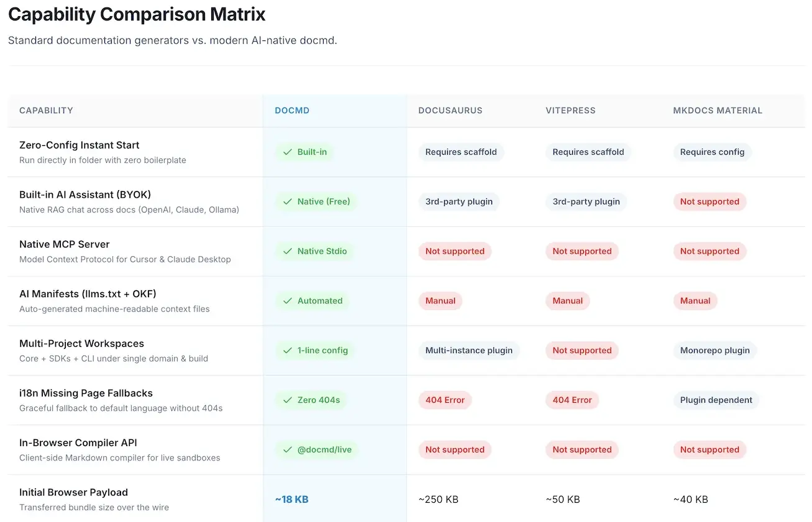Click Zero-Config Instant Start row title
The width and height of the screenshot is (812, 522).
pos(80,145)
